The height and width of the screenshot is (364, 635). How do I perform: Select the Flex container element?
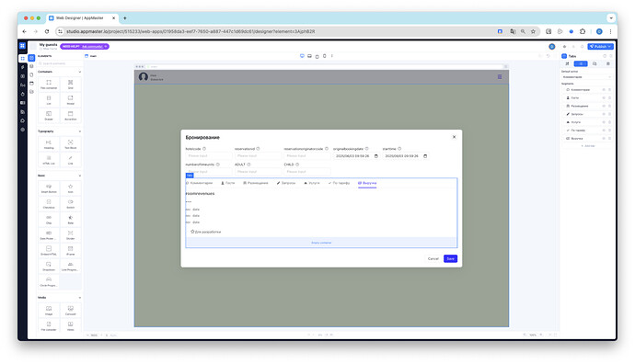click(x=49, y=85)
